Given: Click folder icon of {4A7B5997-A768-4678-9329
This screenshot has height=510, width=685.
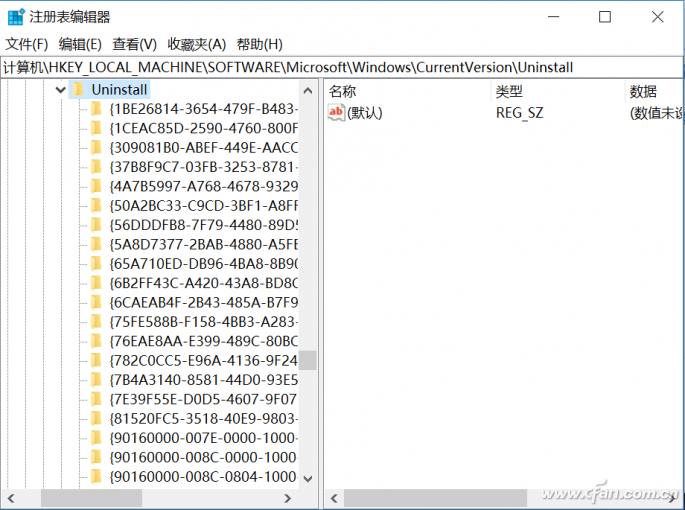Looking at the screenshot, I should [x=97, y=186].
